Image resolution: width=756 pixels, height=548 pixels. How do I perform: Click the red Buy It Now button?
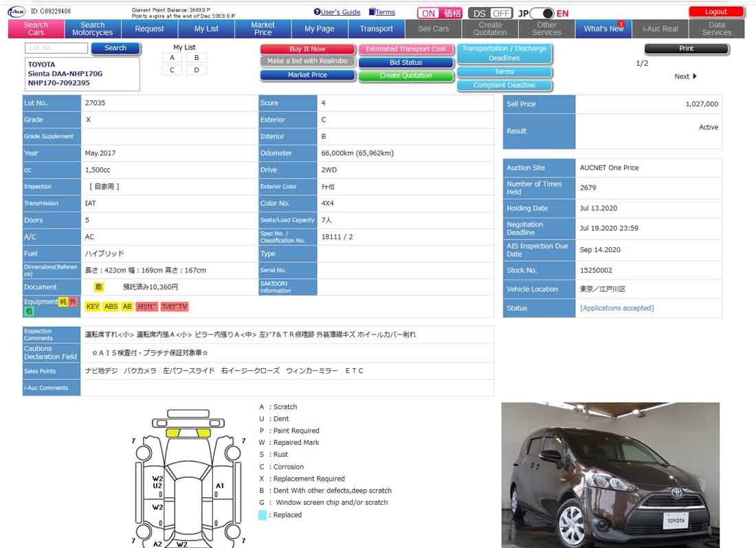[x=308, y=49]
